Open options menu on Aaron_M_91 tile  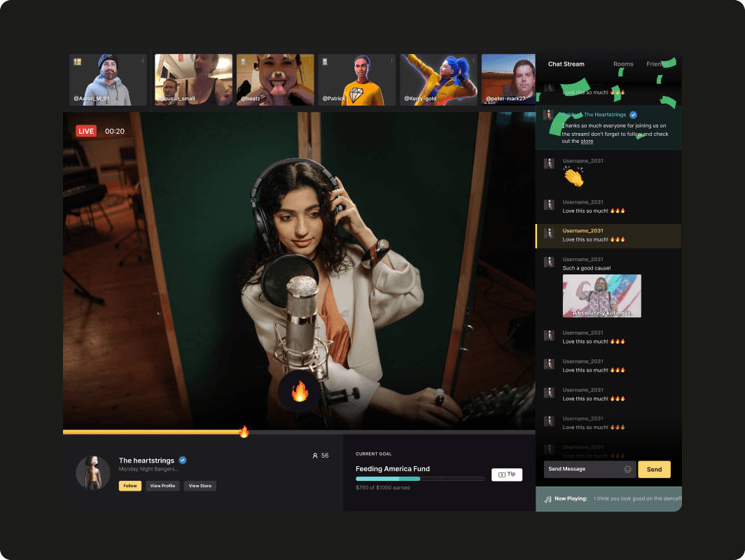point(143,61)
